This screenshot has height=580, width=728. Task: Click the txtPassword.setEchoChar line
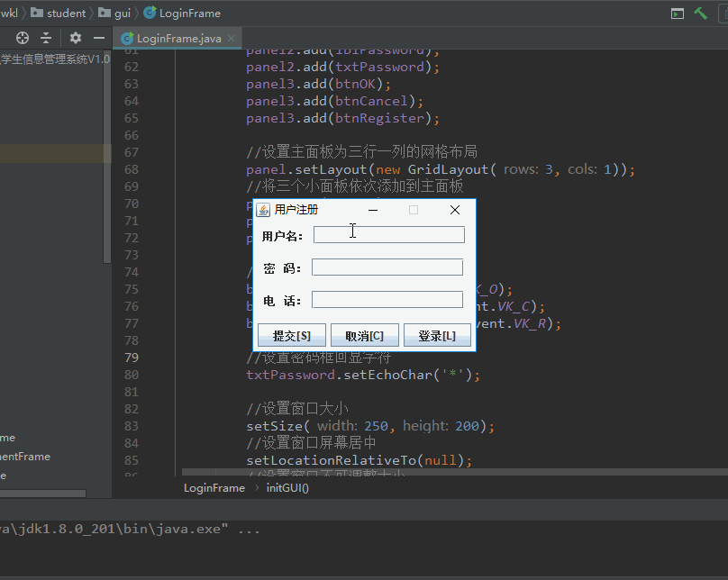[363, 375]
